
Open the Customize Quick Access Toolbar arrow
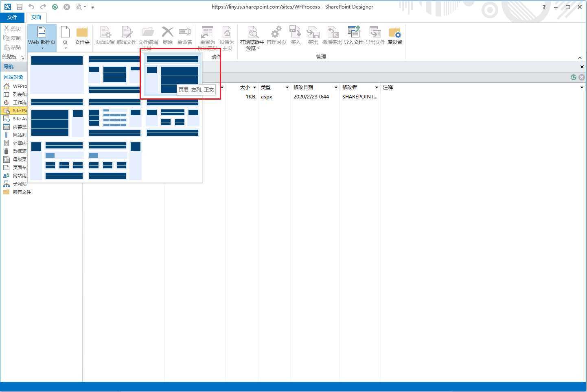93,7
